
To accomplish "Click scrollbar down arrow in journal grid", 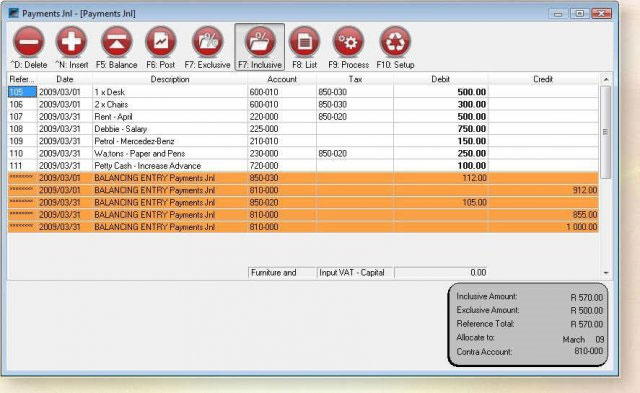I will (606, 273).
